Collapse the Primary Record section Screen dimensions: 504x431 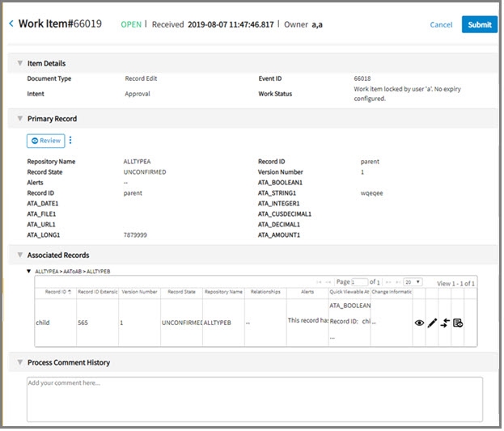[x=19, y=119]
